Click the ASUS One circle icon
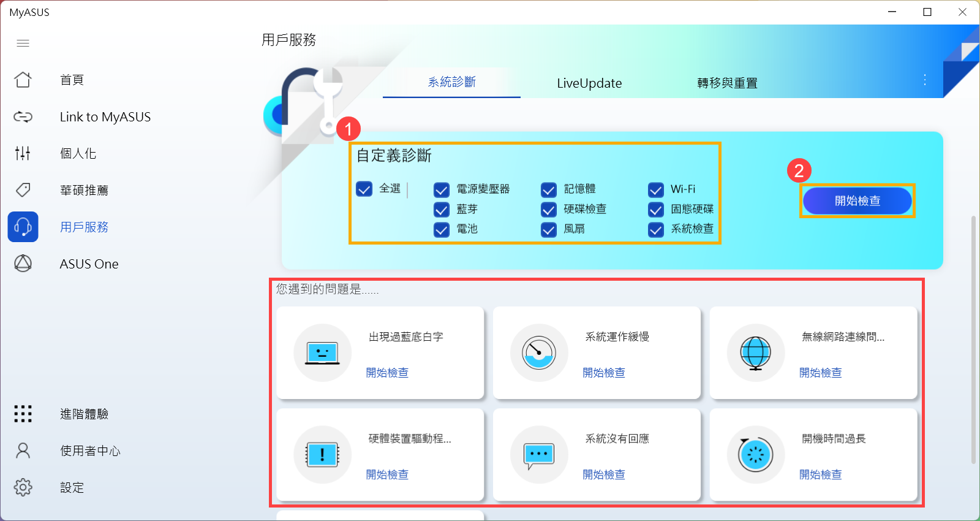This screenshot has width=980, height=521. tap(23, 264)
